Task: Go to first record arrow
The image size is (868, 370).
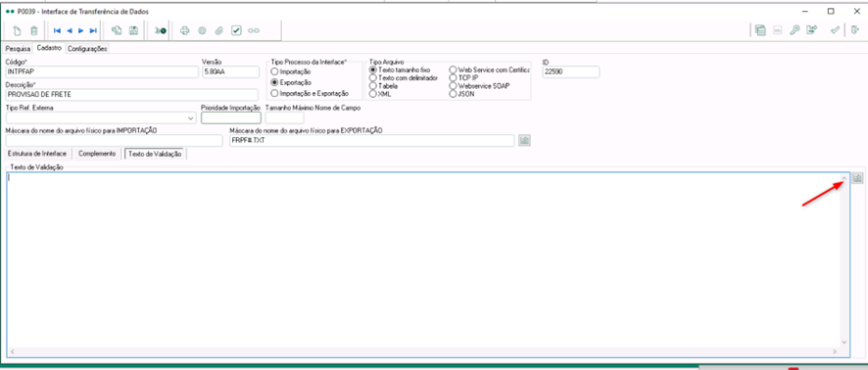Action: click(x=57, y=31)
